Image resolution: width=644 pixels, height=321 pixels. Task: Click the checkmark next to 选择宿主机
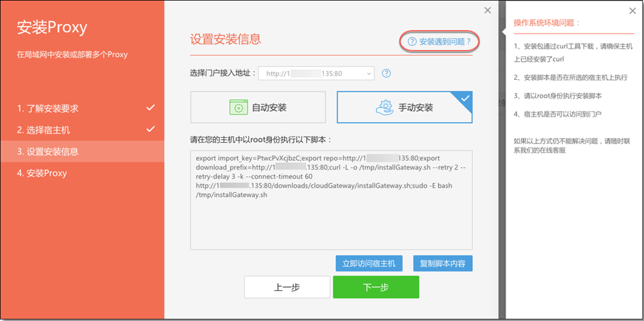[x=151, y=129]
